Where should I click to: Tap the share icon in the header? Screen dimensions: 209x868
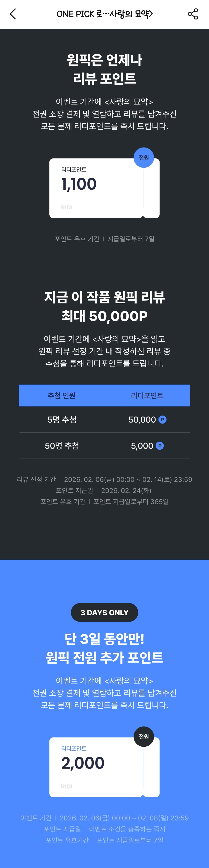193,14
